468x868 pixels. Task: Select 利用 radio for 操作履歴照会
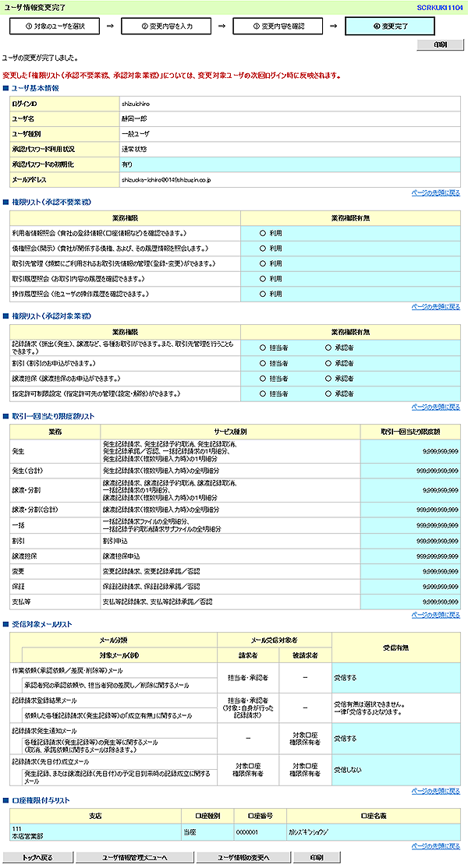point(263,294)
